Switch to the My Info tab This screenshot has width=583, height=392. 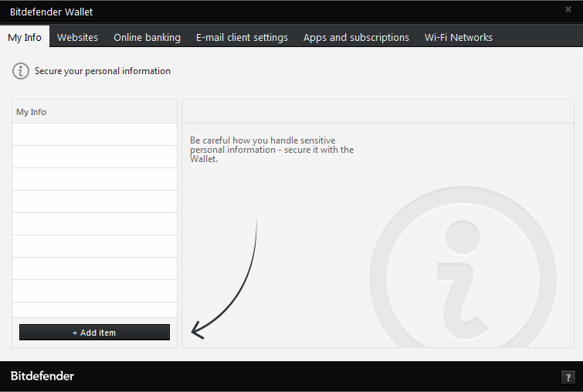point(25,37)
